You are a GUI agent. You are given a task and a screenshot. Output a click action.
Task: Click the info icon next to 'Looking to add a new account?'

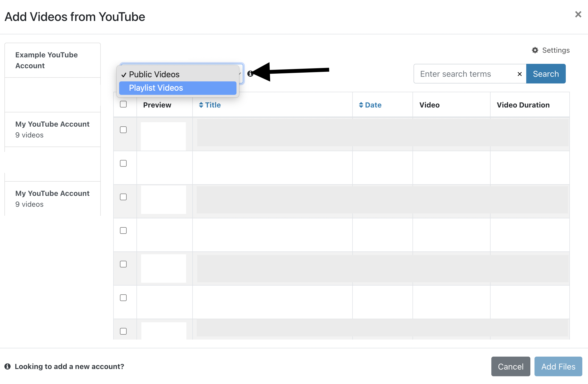point(8,366)
